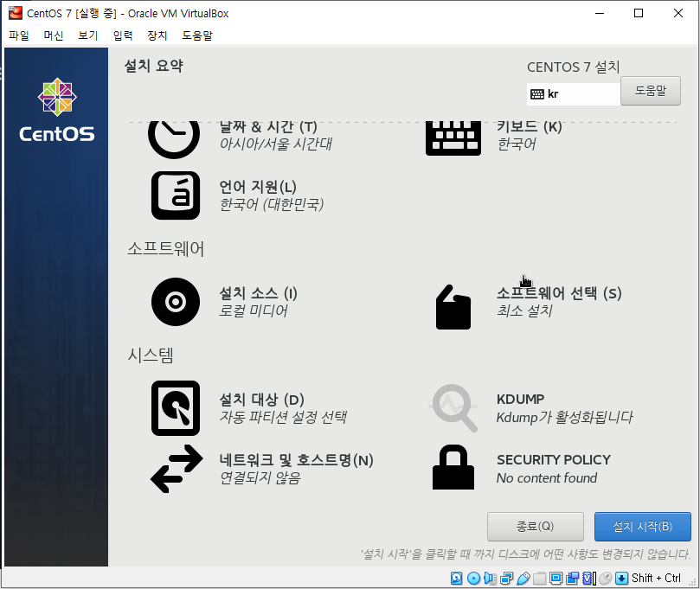700x589 pixels.
Task: Click 자동 파티션 설정 선택 status text
Action: click(283, 417)
